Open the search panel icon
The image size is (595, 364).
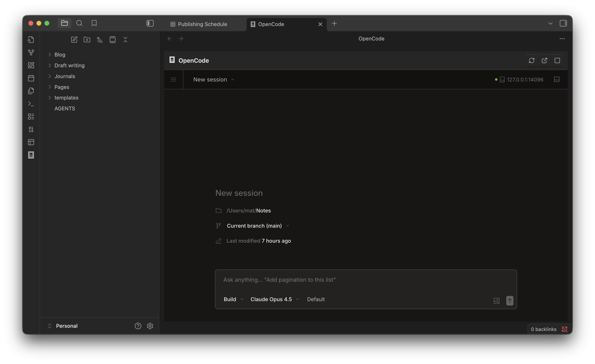tap(79, 23)
